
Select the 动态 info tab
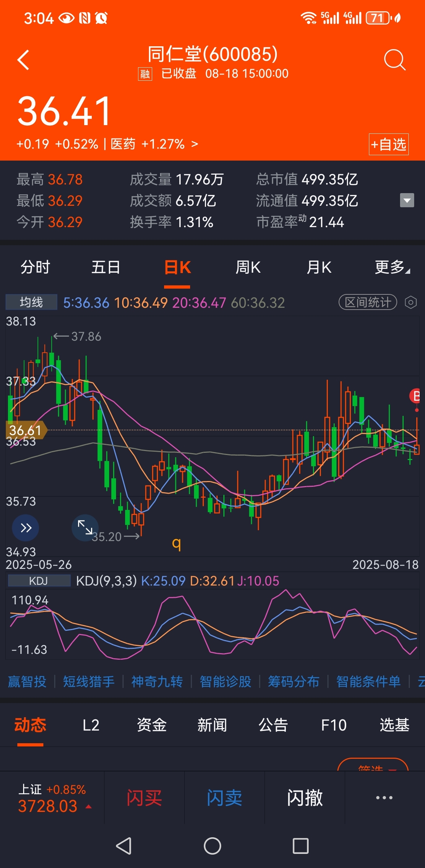pyautogui.click(x=30, y=725)
